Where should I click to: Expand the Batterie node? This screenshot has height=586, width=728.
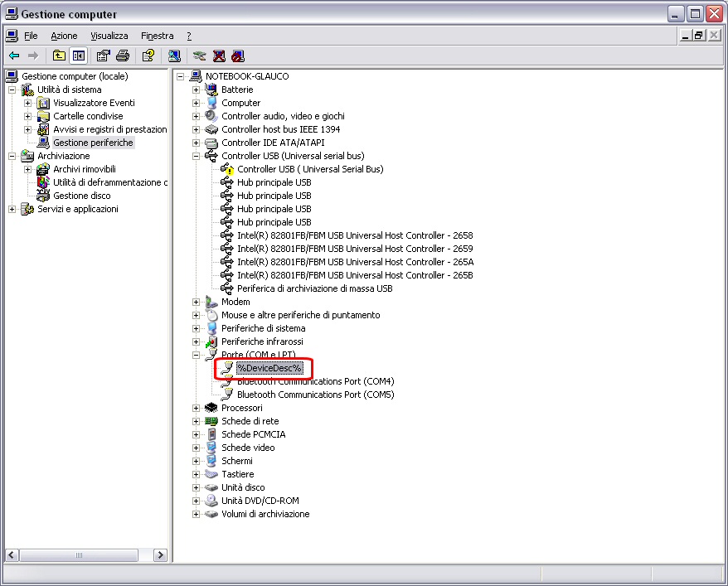196,90
